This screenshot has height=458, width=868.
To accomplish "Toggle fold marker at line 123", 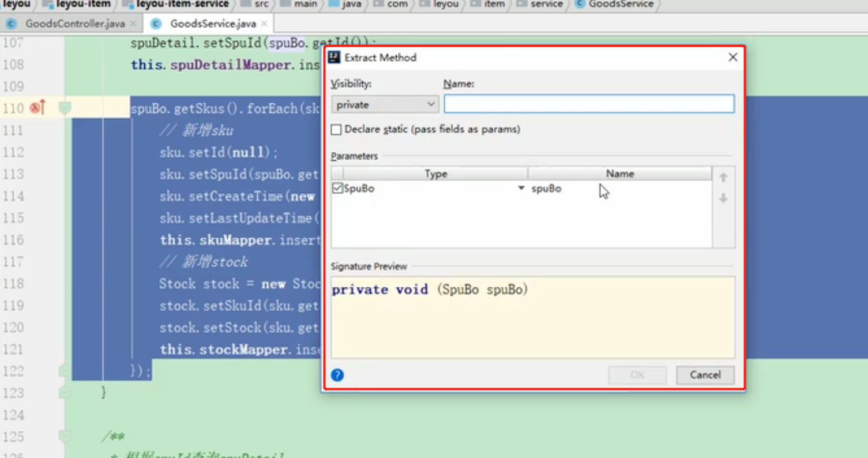I will (65, 392).
